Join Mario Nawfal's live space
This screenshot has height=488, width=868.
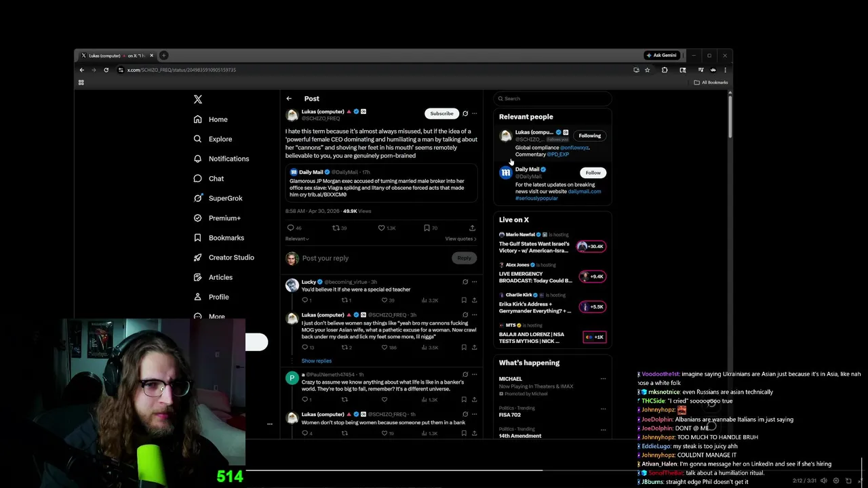tap(591, 247)
